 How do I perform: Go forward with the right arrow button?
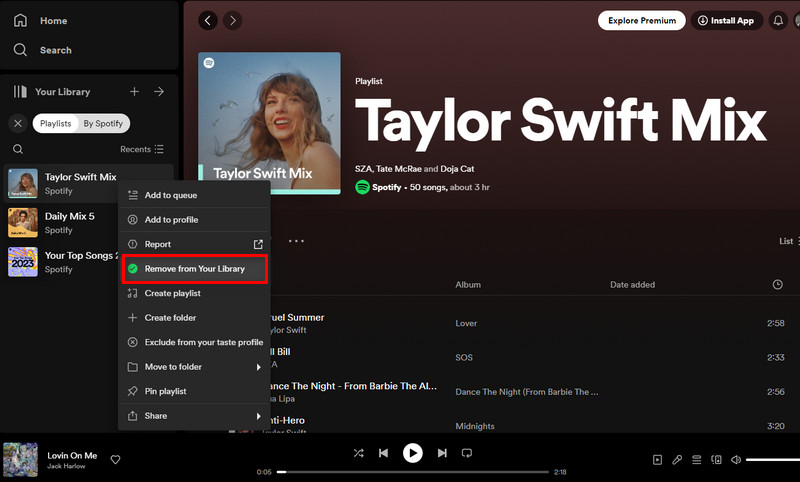pos(233,20)
